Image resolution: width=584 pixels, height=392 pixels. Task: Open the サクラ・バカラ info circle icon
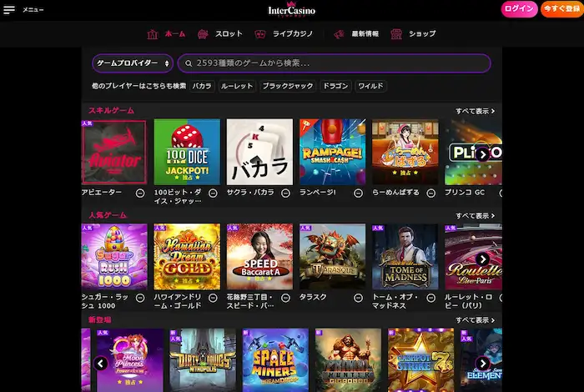click(285, 193)
